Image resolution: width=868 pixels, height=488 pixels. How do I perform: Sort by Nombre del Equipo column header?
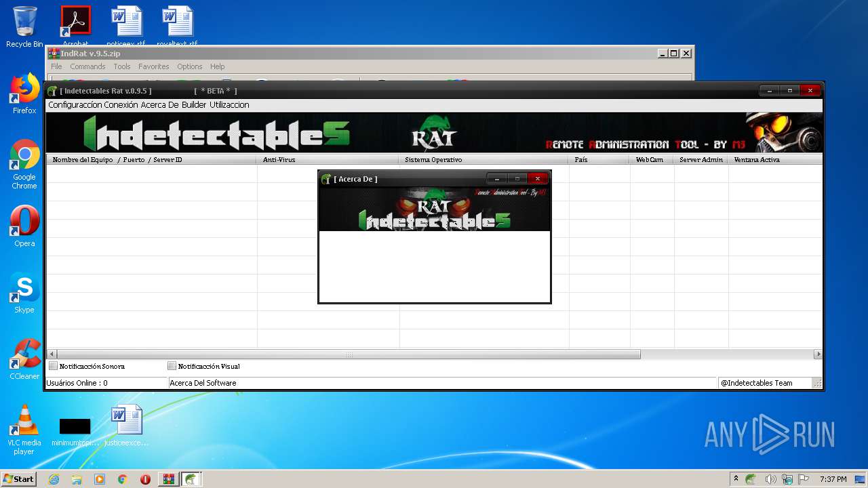(152, 160)
